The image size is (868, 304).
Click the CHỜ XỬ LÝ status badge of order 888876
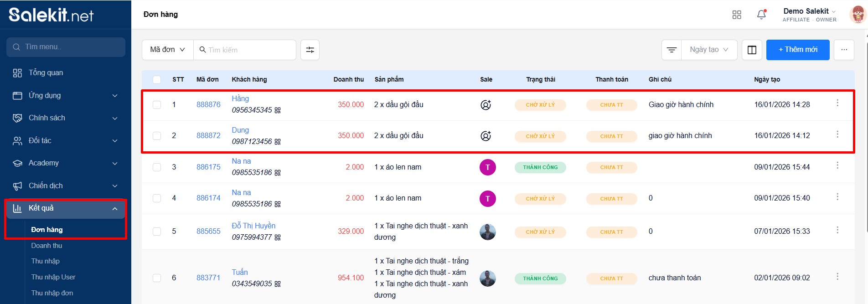coord(540,105)
